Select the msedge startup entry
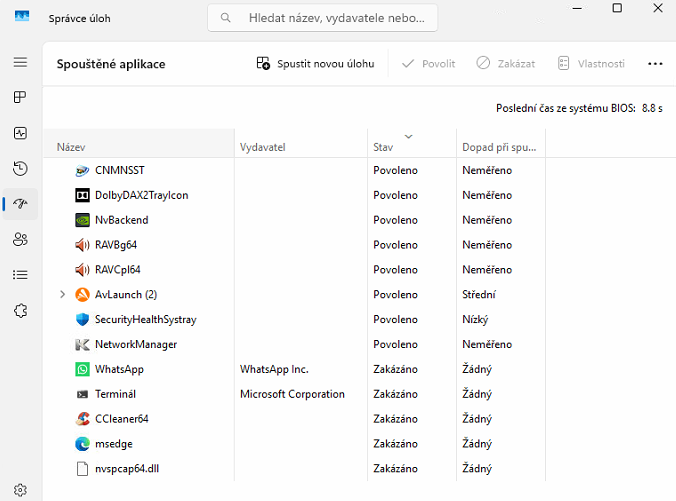The width and height of the screenshot is (676, 501). pyautogui.click(x=113, y=444)
